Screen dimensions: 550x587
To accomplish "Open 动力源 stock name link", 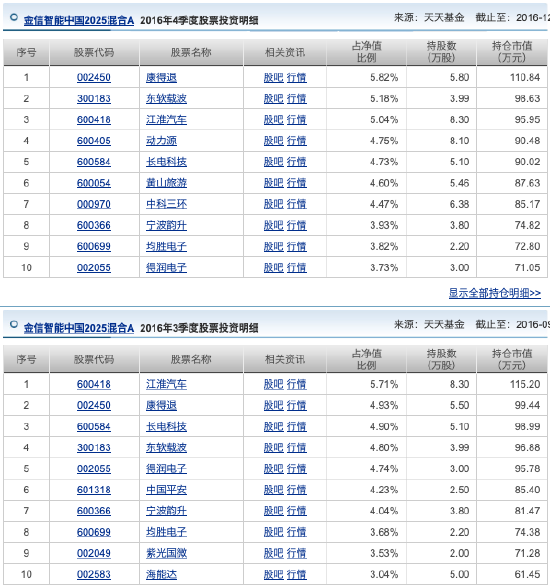I will (x=161, y=141).
